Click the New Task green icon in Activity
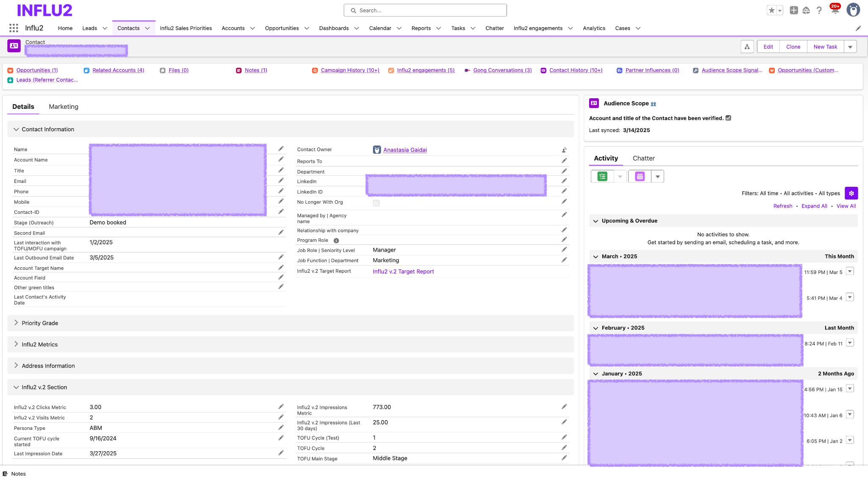This screenshot has height=482, width=868. pyautogui.click(x=602, y=176)
